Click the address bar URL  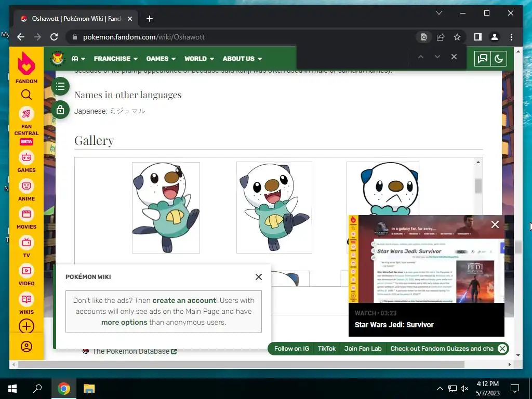coord(143,37)
